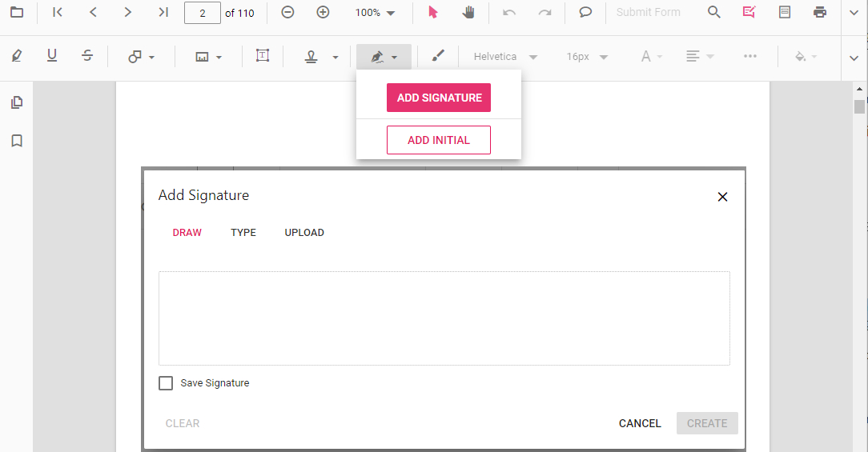Click inside the signature drawing canvas

pos(444,318)
